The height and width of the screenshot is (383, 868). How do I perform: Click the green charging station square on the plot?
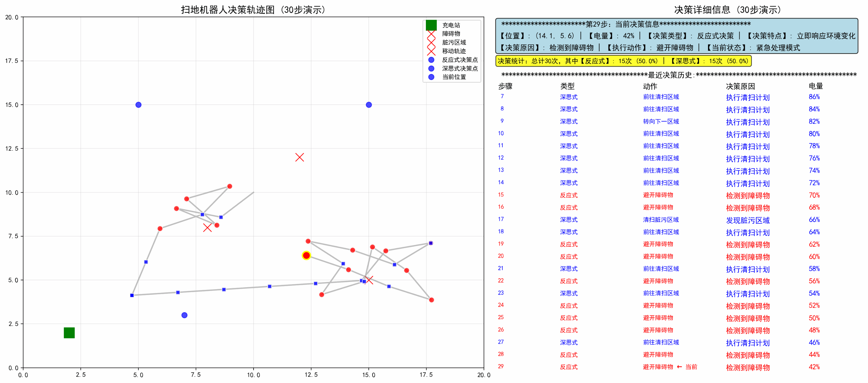click(69, 333)
